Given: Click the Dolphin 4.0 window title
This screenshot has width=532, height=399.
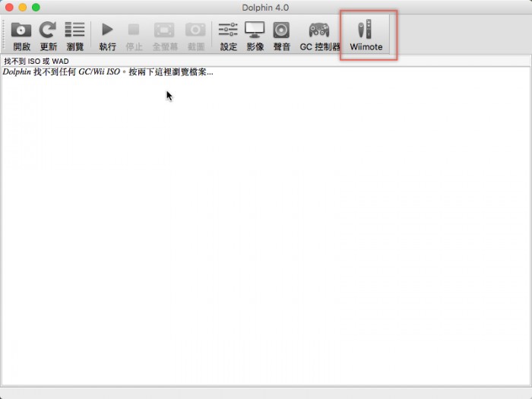Looking at the screenshot, I should pyautogui.click(x=265, y=8).
